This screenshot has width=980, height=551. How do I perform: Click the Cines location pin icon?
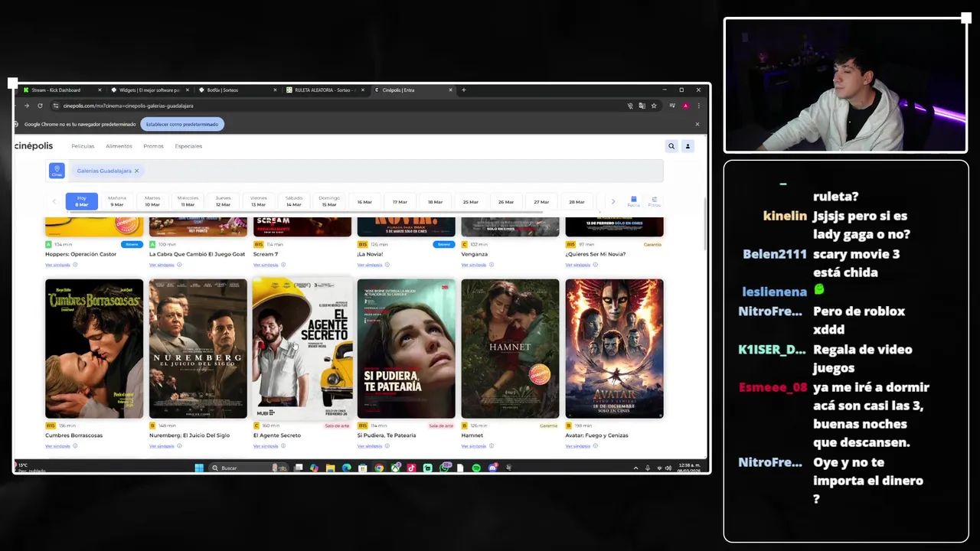[x=57, y=171]
